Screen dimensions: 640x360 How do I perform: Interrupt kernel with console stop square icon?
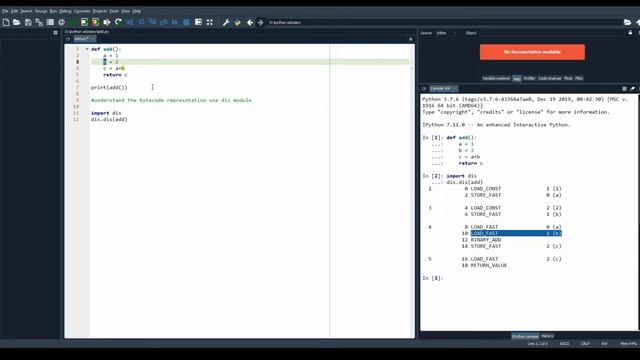click(x=624, y=89)
